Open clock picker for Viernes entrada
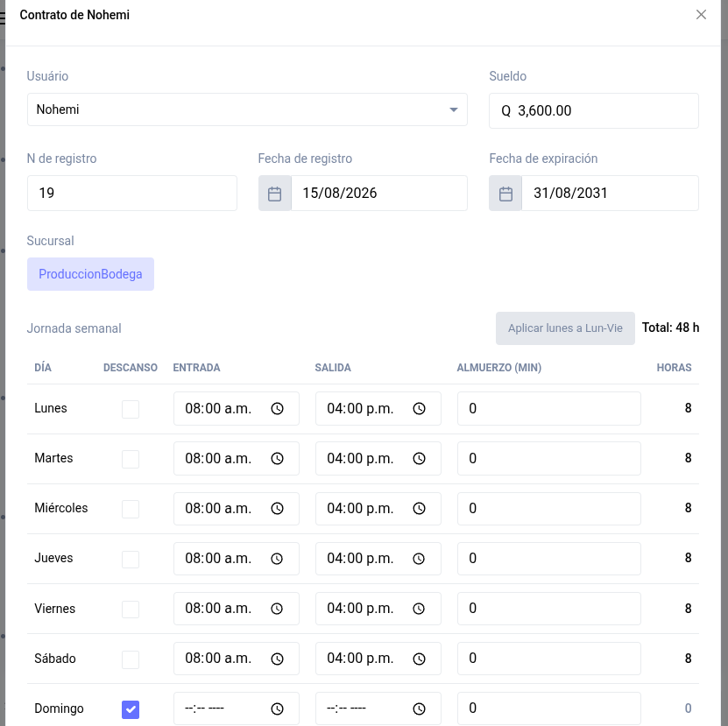The height and width of the screenshot is (726, 728). [277, 609]
